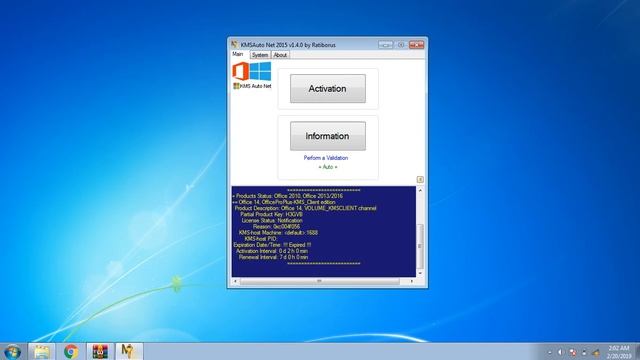The image size is (640, 360).
Task: Click the horizontal scrollbar right arrow
Action: coord(411,281)
